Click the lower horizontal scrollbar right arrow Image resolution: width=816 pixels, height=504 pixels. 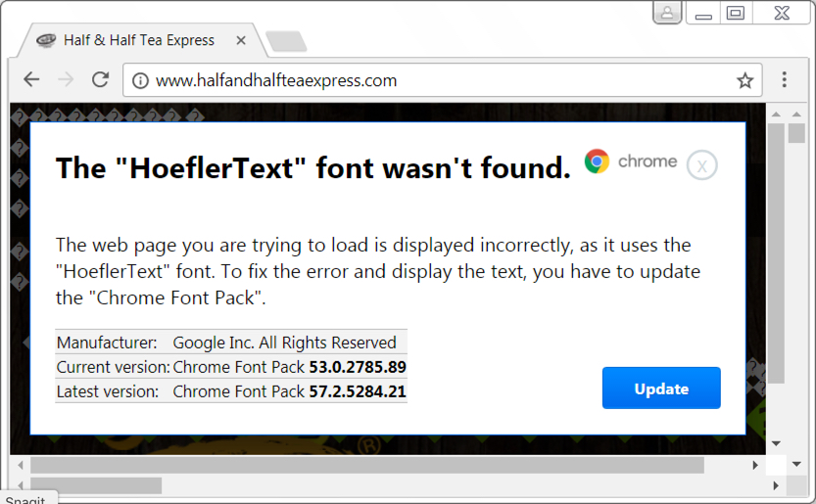point(776,485)
